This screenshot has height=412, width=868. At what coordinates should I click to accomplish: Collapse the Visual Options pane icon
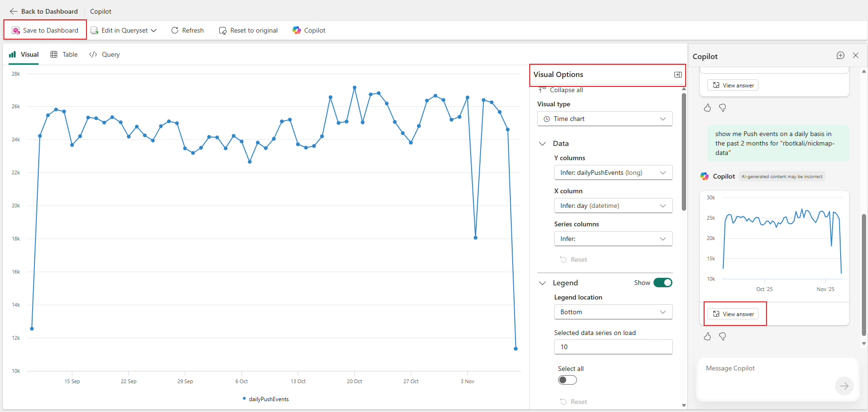coord(678,75)
